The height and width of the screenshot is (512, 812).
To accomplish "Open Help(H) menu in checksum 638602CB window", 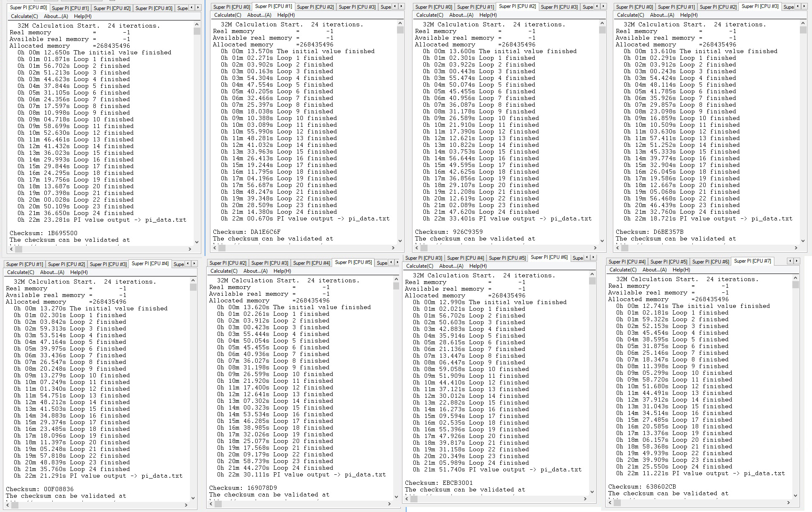I will [681, 270].
